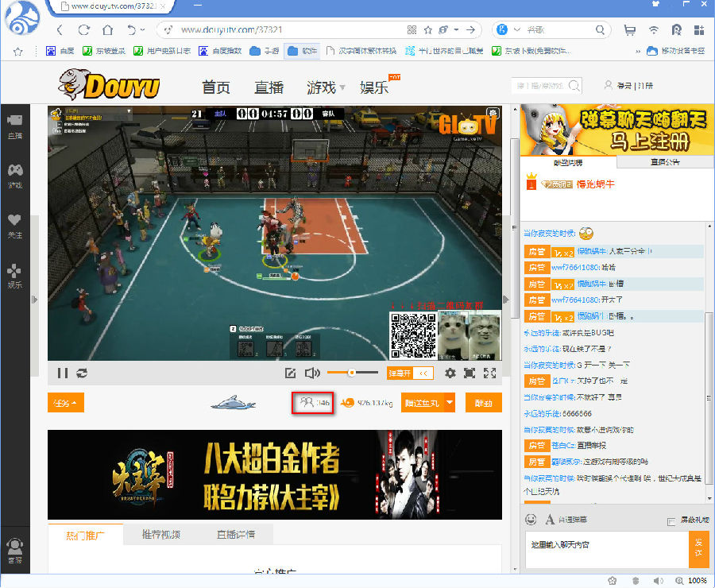Open the font style A icon in chat
This screenshot has height=588, width=715.
pyautogui.click(x=551, y=519)
